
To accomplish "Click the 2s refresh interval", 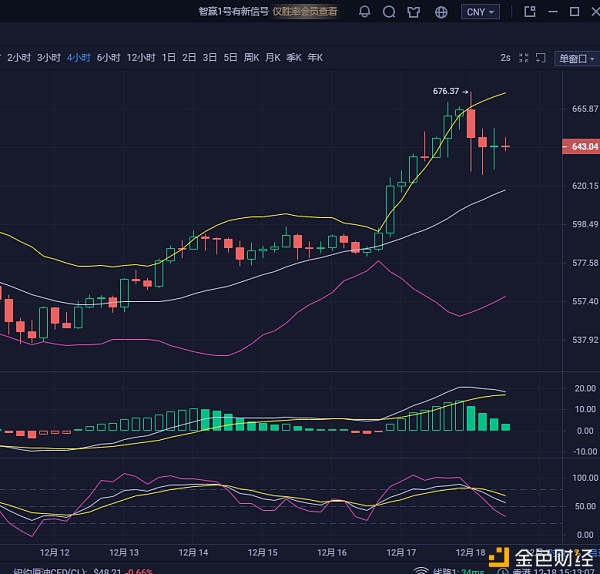I will coord(505,58).
